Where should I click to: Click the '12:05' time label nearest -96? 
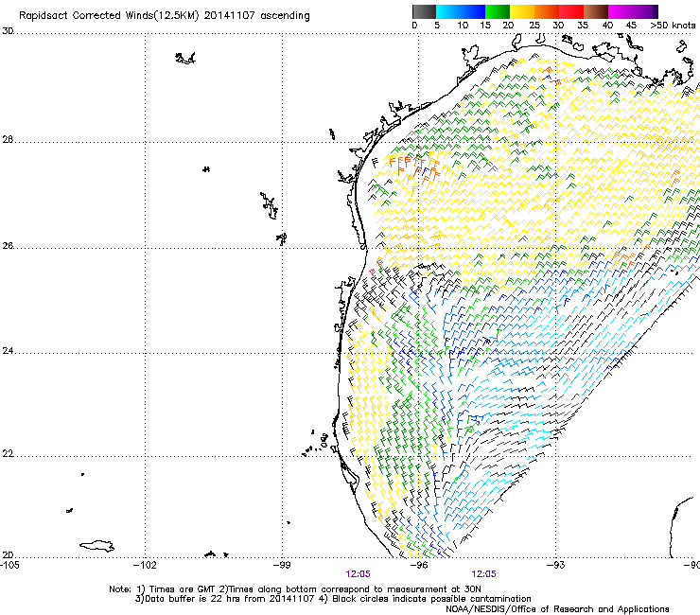pyautogui.click(x=358, y=574)
